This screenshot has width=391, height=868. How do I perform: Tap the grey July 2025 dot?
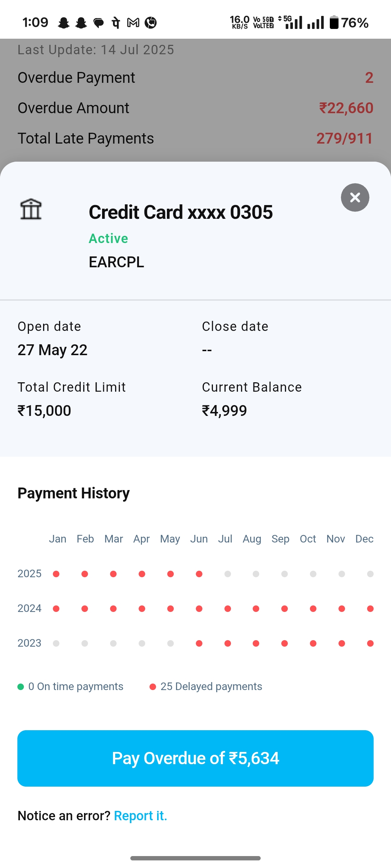coord(228,574)
